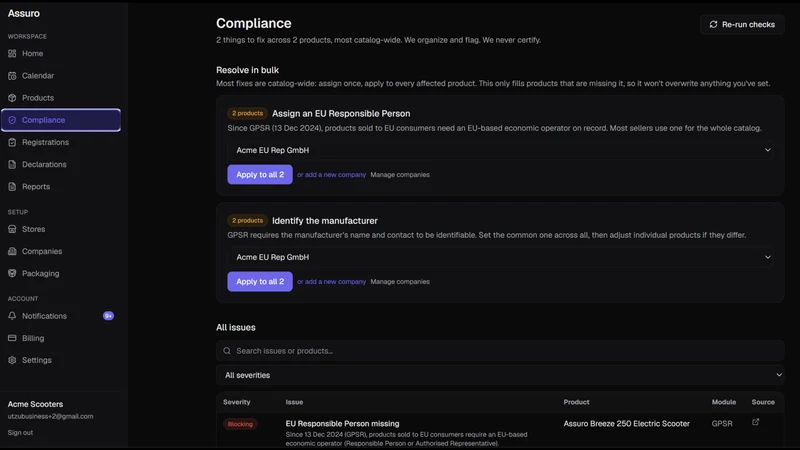Open Stores under Setup

tap(61, 229)
